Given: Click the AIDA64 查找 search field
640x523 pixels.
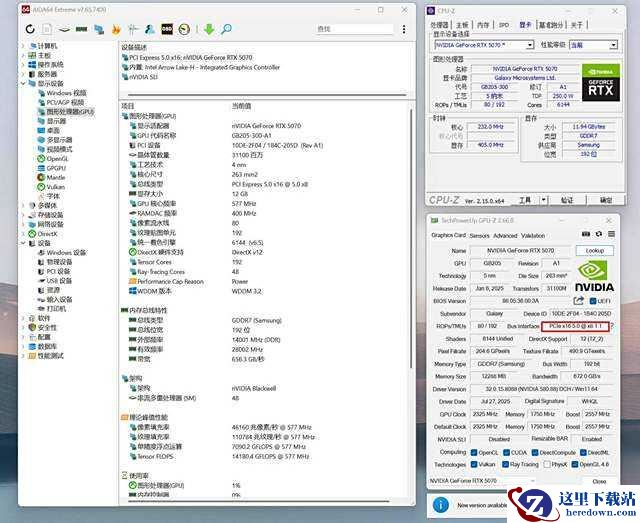Looking at the screenshot, I should 354,29.
